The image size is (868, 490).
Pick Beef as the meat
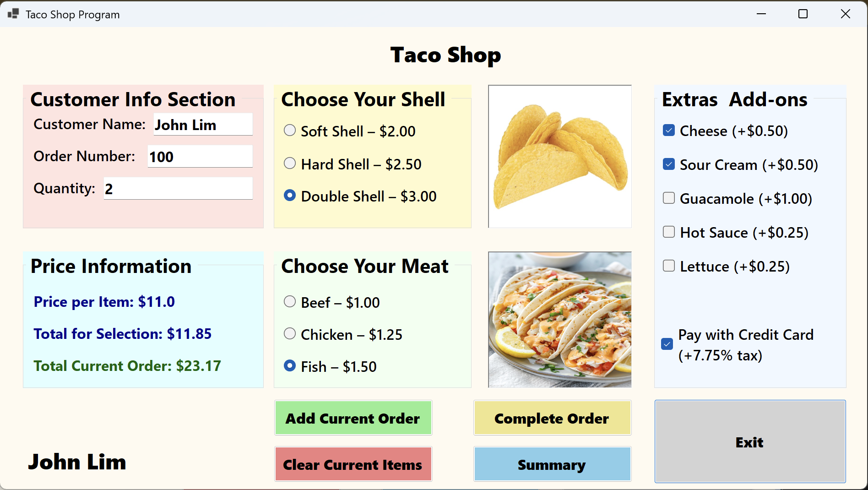290,302
